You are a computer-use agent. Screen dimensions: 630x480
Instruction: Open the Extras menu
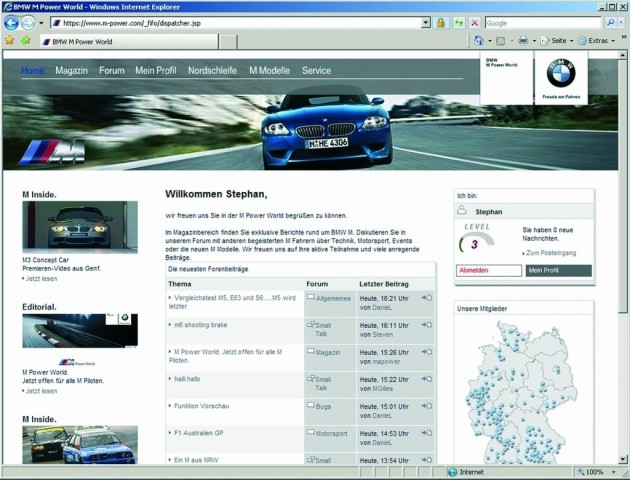tap(596, 41)
